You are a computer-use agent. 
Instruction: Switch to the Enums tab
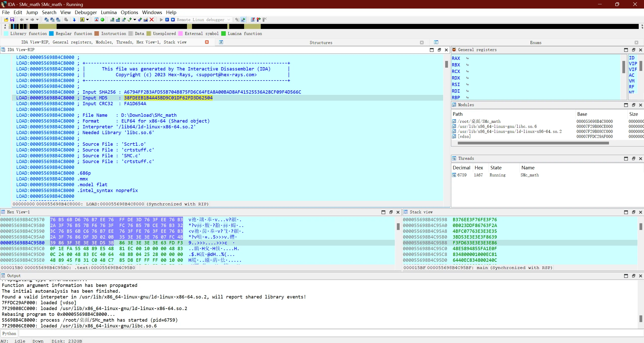pos(536,43)
